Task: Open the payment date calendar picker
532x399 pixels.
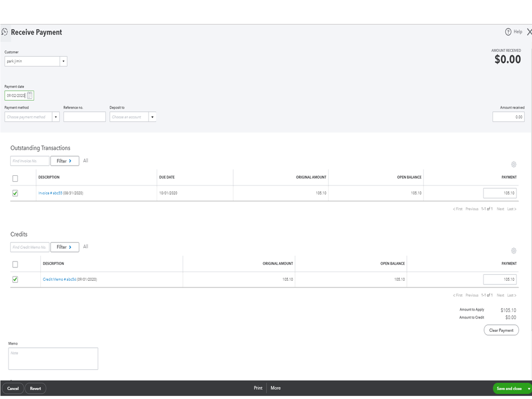Action: (x=30, y=96)
